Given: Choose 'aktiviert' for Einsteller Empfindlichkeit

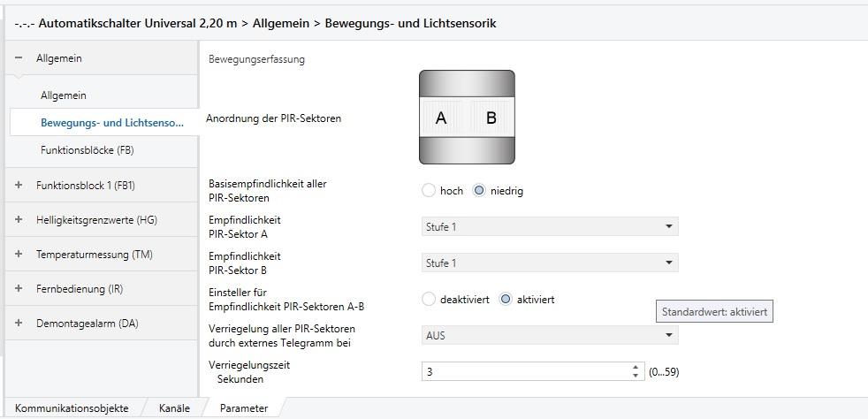Looking at the screenshot, I should coord(506,299).
